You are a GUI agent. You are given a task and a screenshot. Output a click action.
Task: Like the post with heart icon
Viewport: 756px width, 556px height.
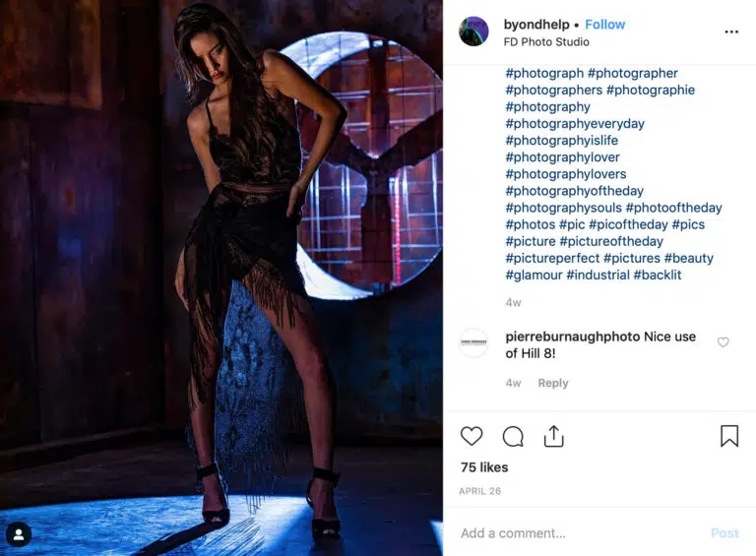coord(472,436)
